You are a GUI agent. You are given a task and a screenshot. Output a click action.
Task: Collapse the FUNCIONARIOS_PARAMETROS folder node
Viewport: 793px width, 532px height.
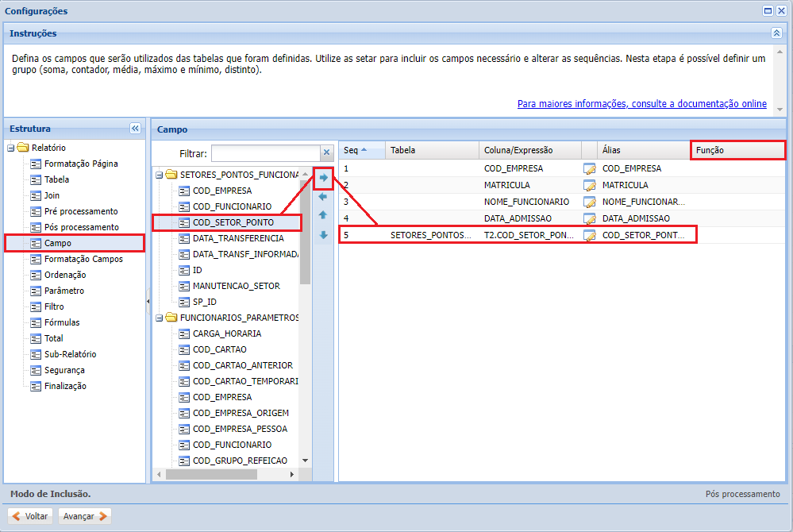(x=160, y=318)
